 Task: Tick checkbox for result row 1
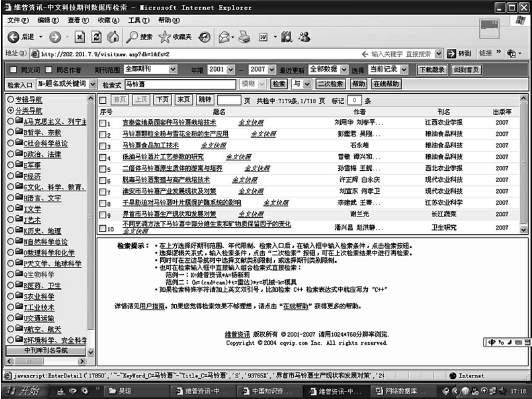pyautogui.click(x=102, y=123)
